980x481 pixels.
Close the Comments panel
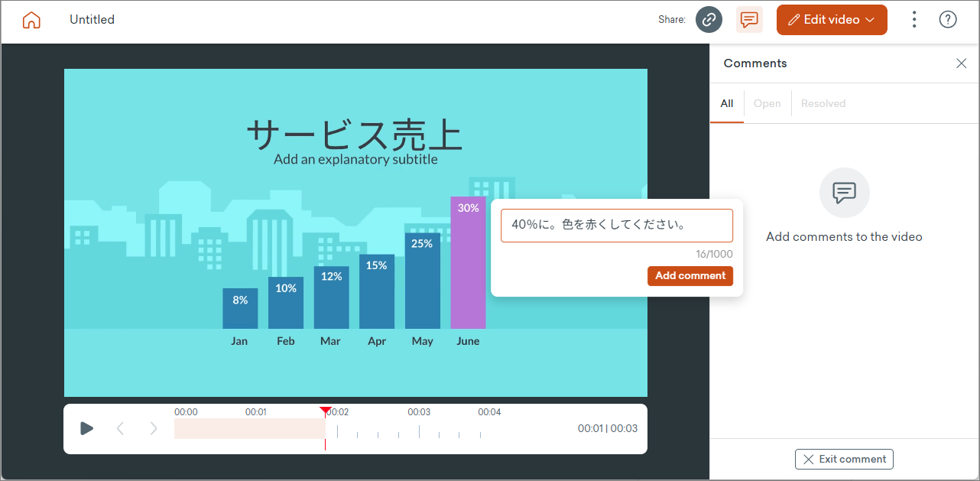point(962,63)
